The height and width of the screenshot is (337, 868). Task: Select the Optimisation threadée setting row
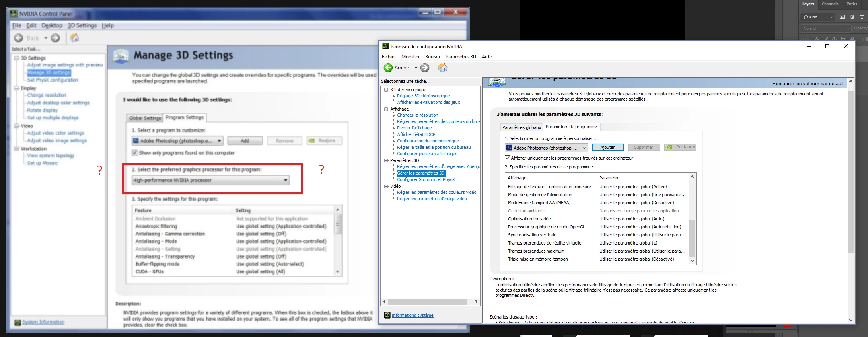pyautogui.click(x=597, y=219)
